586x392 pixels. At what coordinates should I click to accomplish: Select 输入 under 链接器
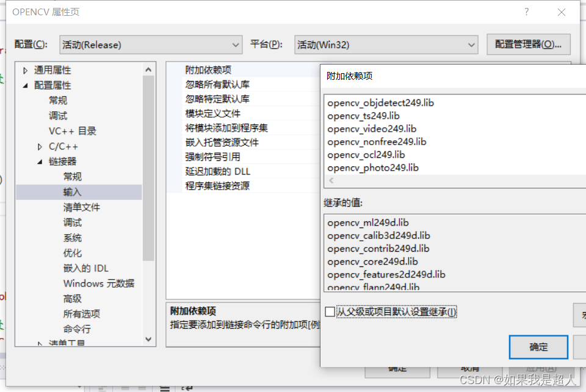point(73,192)
